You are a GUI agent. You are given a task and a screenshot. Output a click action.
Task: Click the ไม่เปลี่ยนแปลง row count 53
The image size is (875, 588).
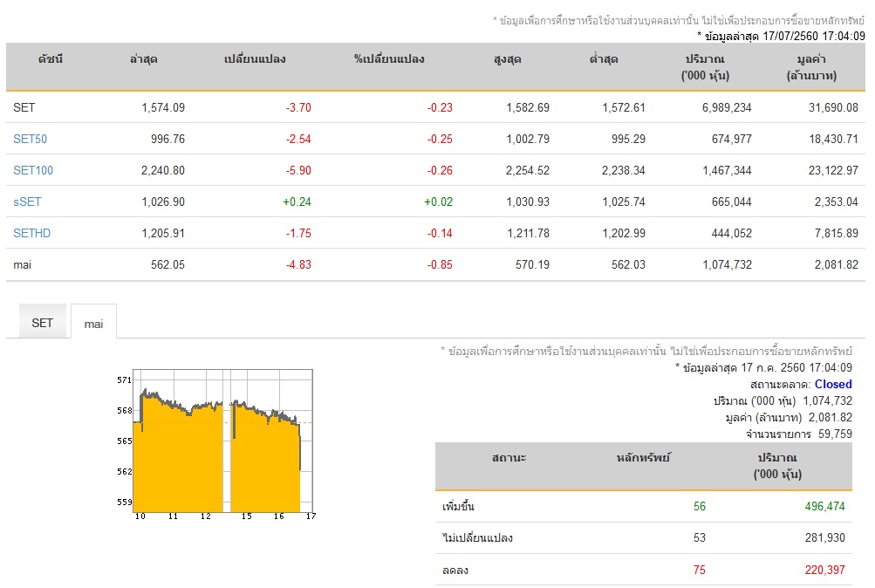click(700, 537)
